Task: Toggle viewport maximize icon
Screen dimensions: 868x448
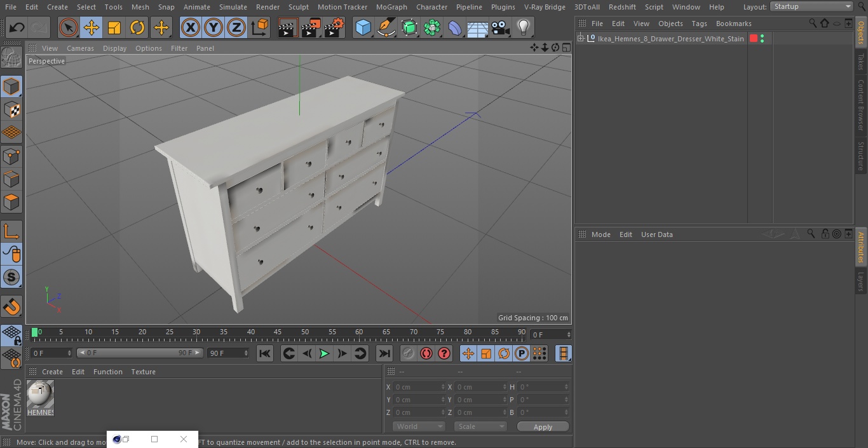Action: 566,48
